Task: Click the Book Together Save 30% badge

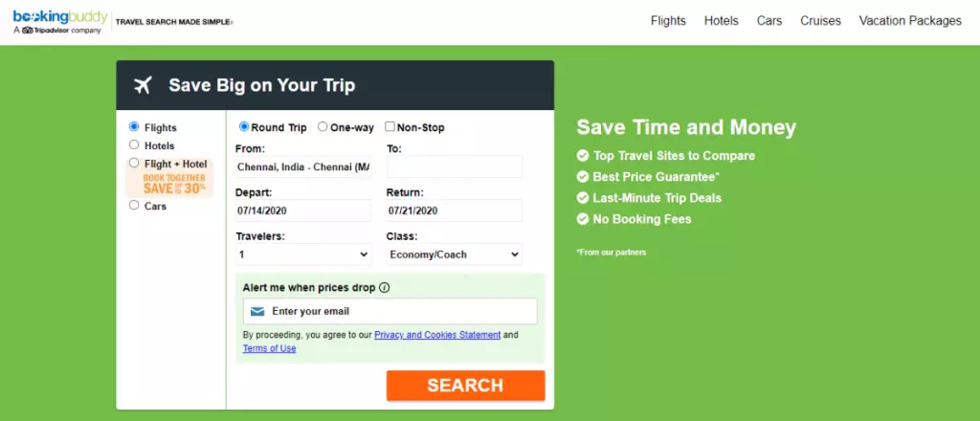Action: [x=172, y=184]
